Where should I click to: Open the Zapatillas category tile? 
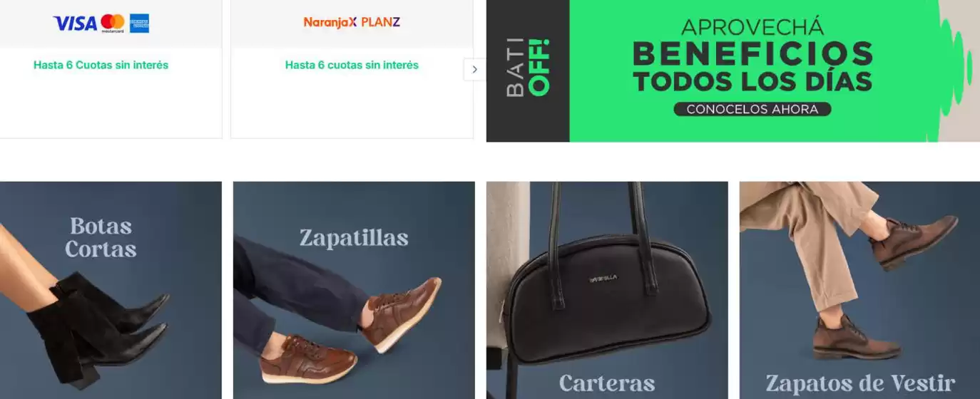click(x=354, y=290)
